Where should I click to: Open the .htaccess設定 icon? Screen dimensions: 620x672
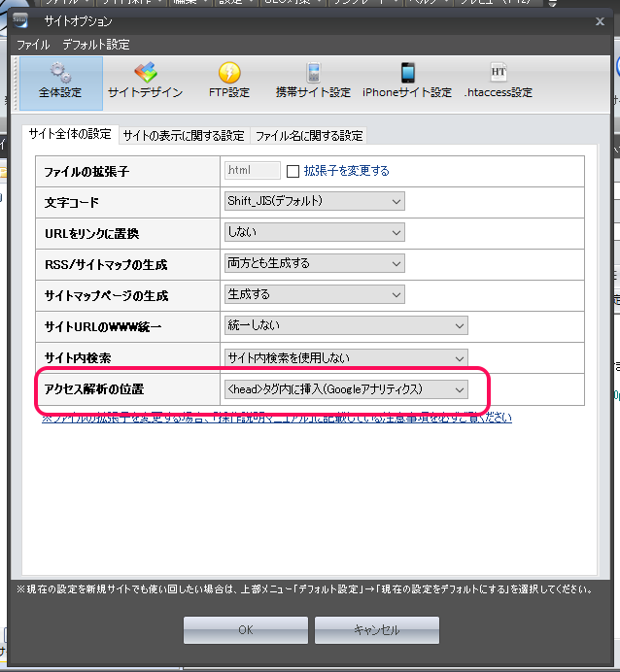click(x=498, y=75)
